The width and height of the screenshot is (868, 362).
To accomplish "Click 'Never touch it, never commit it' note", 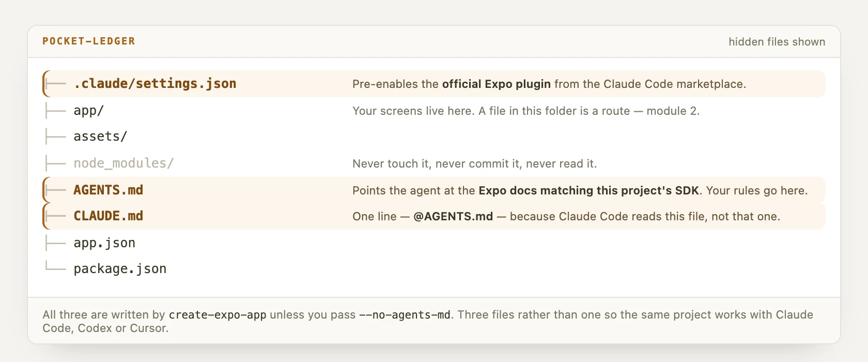I will 437,164.
